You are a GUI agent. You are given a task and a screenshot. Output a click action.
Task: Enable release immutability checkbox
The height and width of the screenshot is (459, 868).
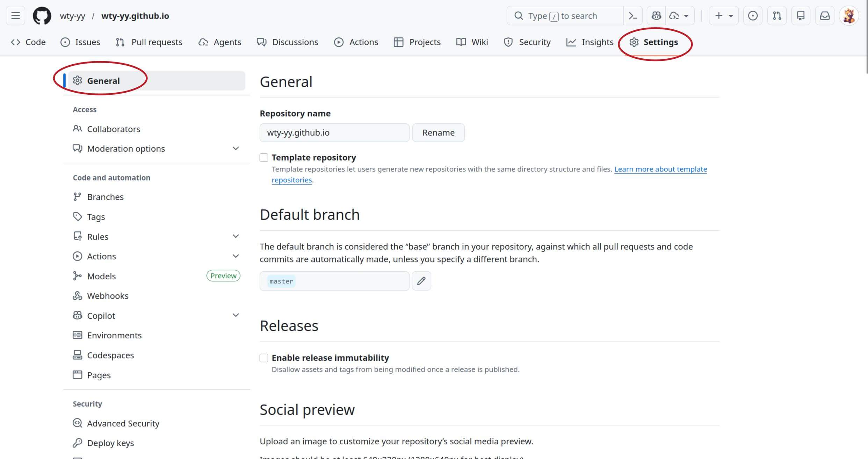click(264, 358)
